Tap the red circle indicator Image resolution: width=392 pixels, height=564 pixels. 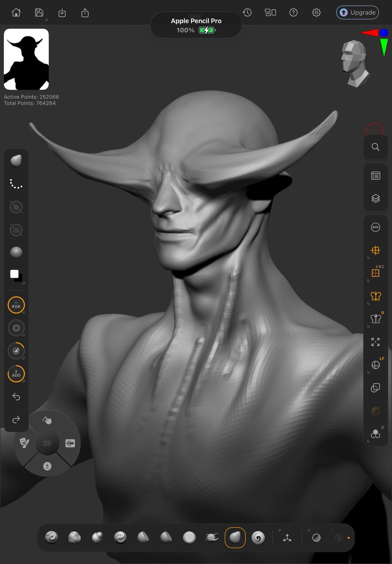click(x=375, y=130)
